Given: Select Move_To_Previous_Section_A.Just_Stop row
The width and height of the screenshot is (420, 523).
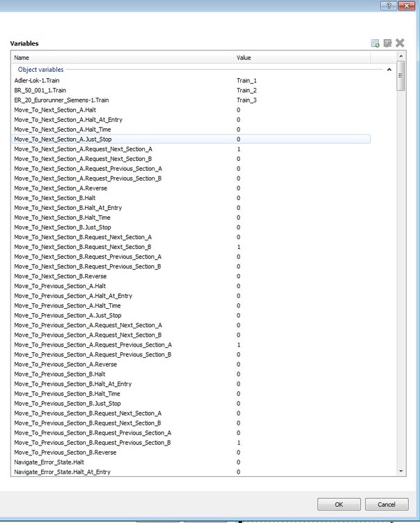Looking at the screenshot, I should (191, 315).
